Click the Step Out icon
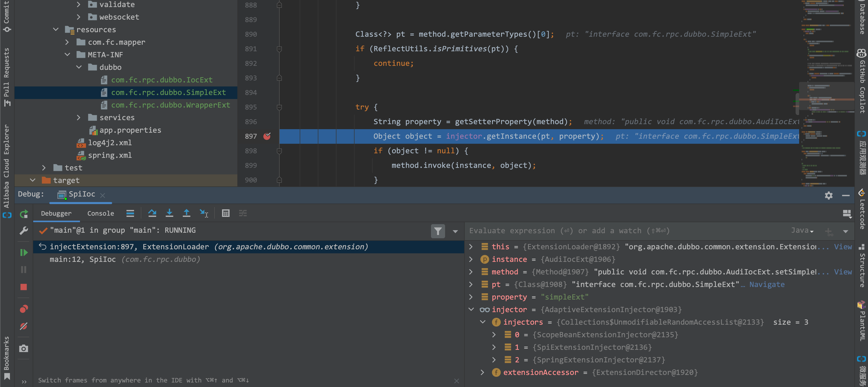The height and width of the screenshot is (387, 868). (186, 213)
